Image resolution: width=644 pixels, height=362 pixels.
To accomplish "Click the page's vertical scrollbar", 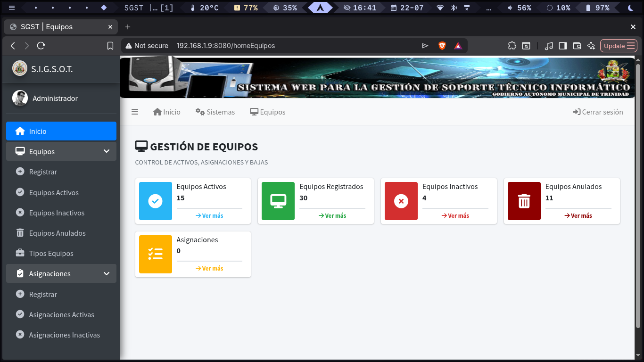I will [638, 196].
